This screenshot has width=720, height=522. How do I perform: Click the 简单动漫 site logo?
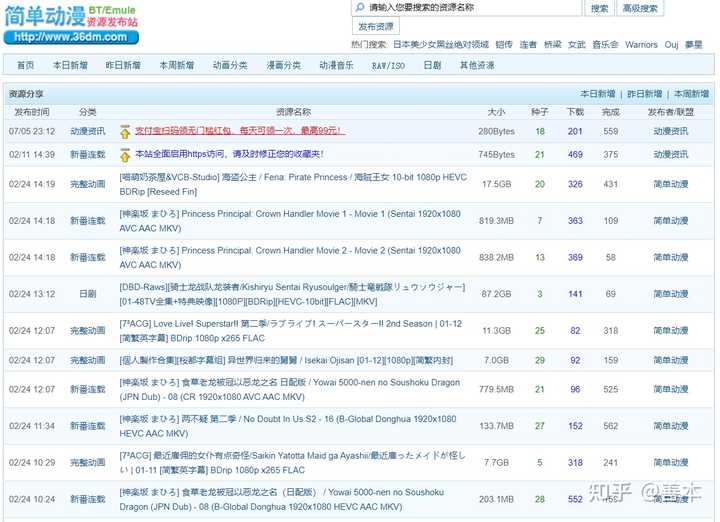click(x=71, y=24)
